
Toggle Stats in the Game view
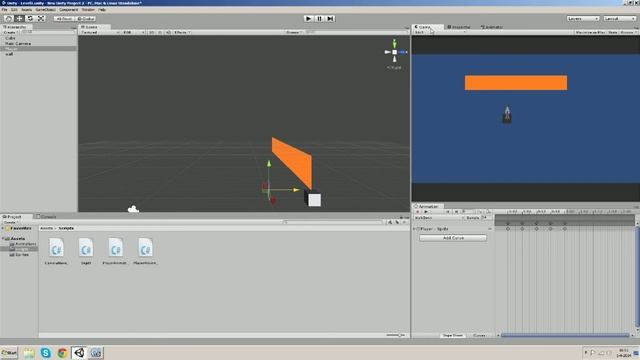pyautogui.click(x=613, y=32)
